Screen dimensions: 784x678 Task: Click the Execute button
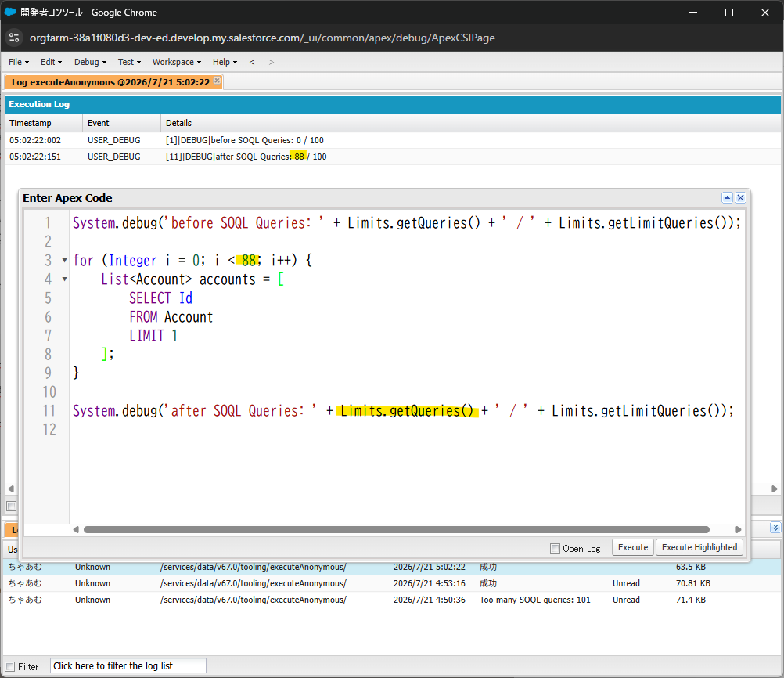pos(633,547)
